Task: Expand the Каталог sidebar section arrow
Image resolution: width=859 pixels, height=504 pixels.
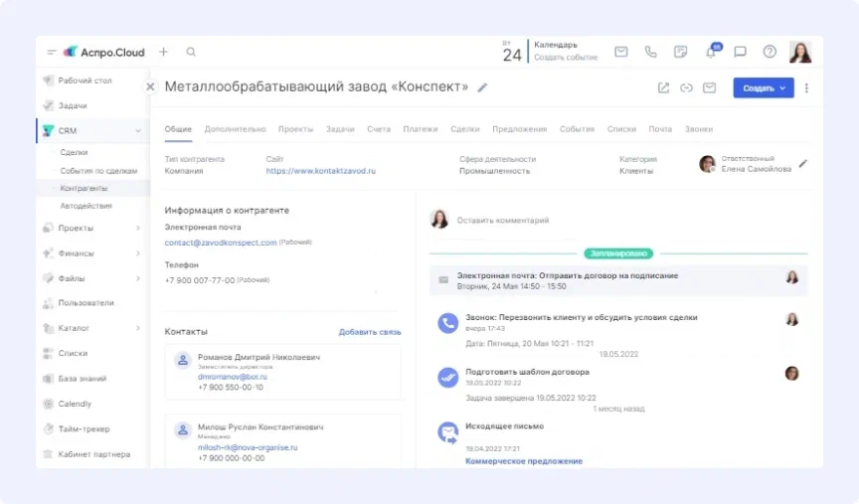Action: pos(138,328)
